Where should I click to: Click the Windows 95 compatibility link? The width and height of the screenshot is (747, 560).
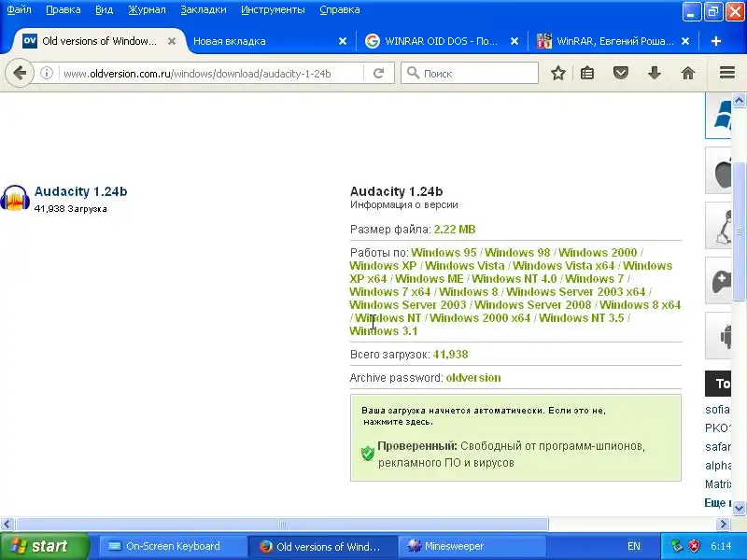pos(444,252)
